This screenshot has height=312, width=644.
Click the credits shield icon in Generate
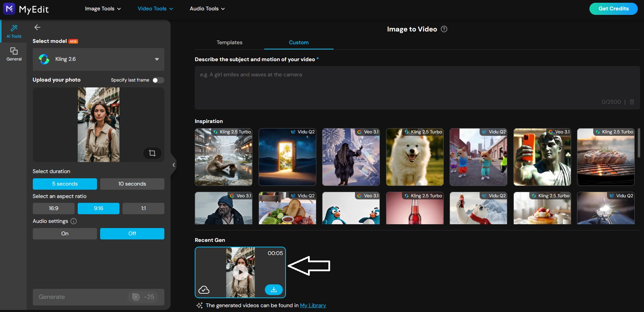(136, 297)
